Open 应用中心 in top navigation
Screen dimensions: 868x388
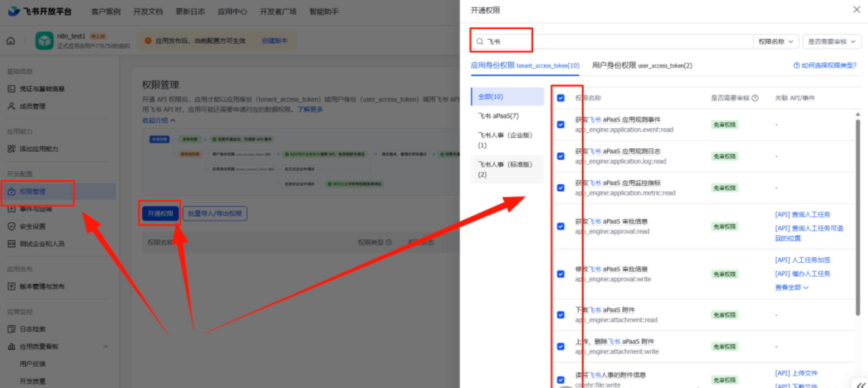tap(232, 12)
